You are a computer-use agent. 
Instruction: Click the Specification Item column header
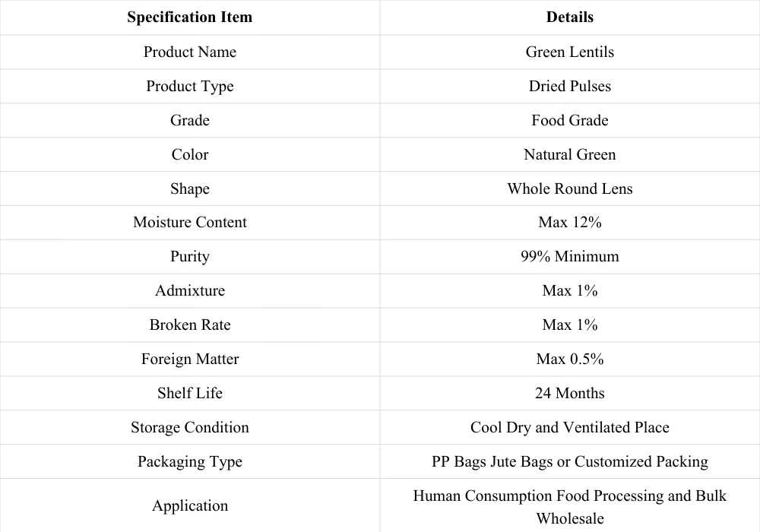click(x=189, y=17)
